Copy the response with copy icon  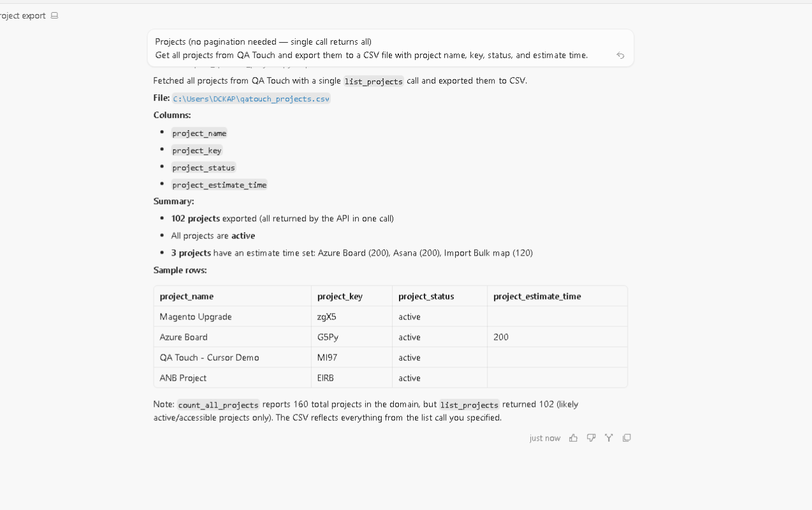point(627,438)
